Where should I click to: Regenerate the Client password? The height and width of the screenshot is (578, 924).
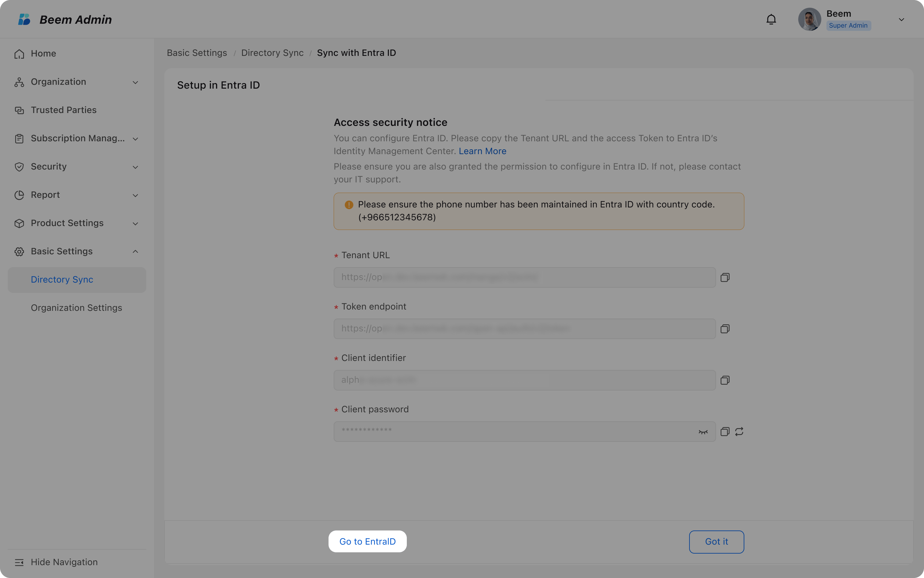(x=739, y=432)
